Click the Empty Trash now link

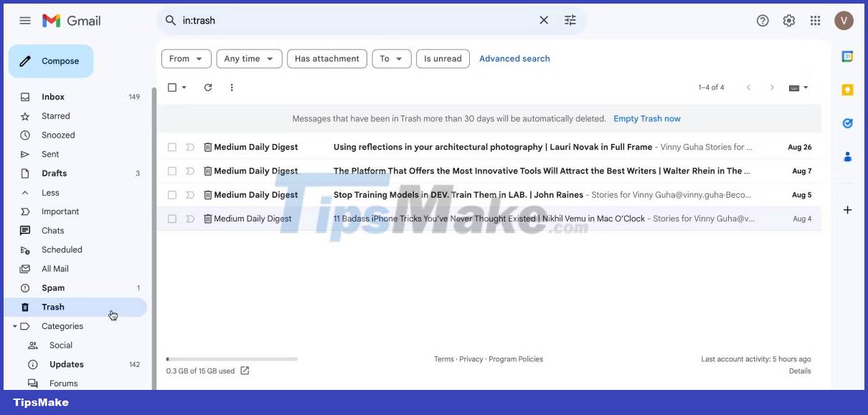pos(646,118)
